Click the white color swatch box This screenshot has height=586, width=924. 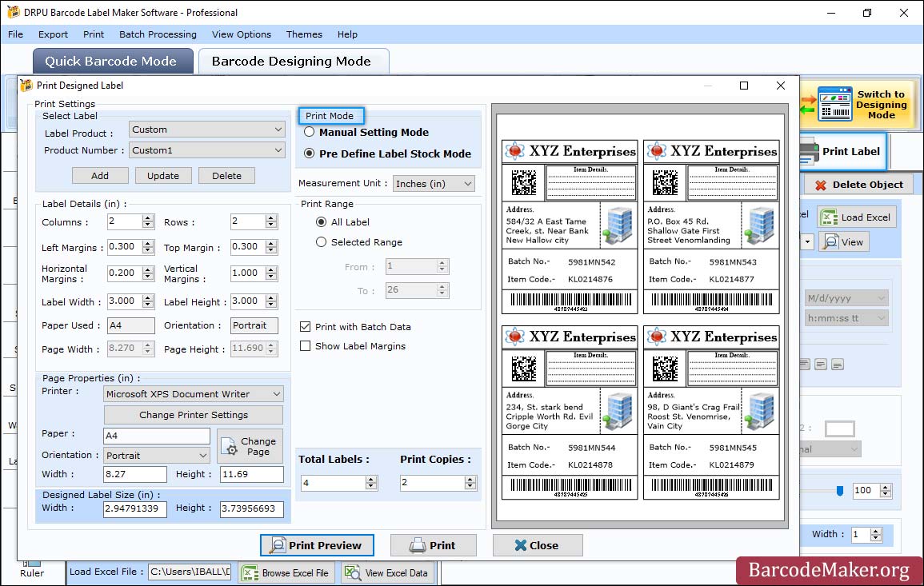(840, 429)
